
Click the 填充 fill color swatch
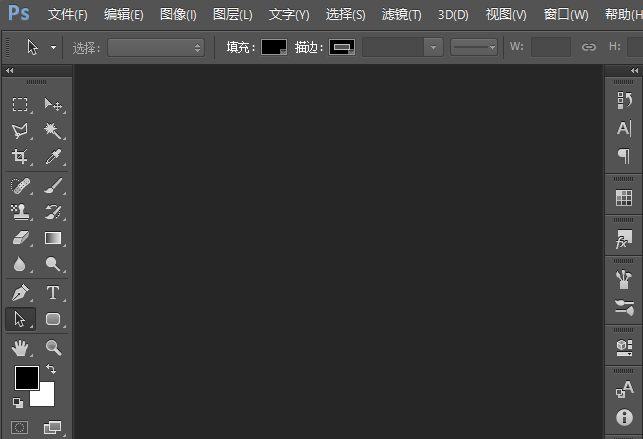(x=274, y=47)
